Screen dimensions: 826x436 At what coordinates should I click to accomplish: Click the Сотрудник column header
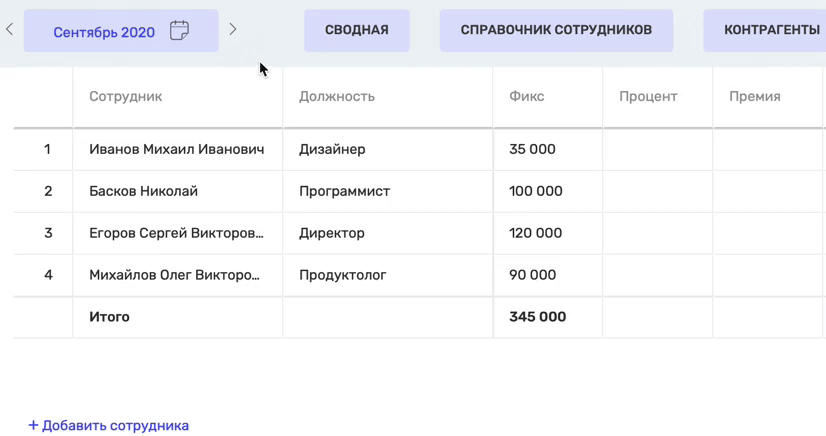click(x=125, y=97)
